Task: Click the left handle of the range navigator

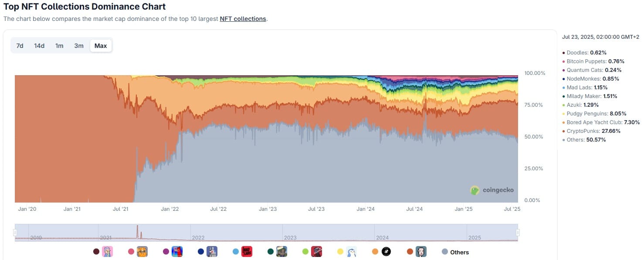Action: tap(15, 233)
